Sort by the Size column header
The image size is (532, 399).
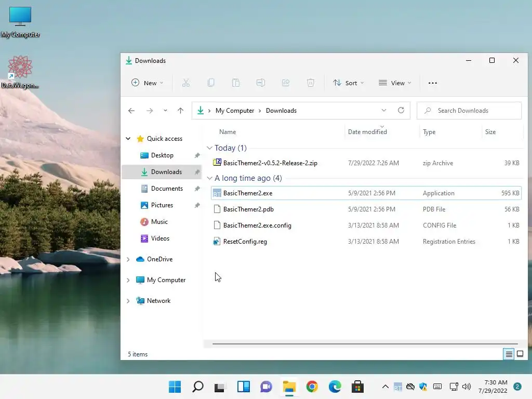click(490, 132)
